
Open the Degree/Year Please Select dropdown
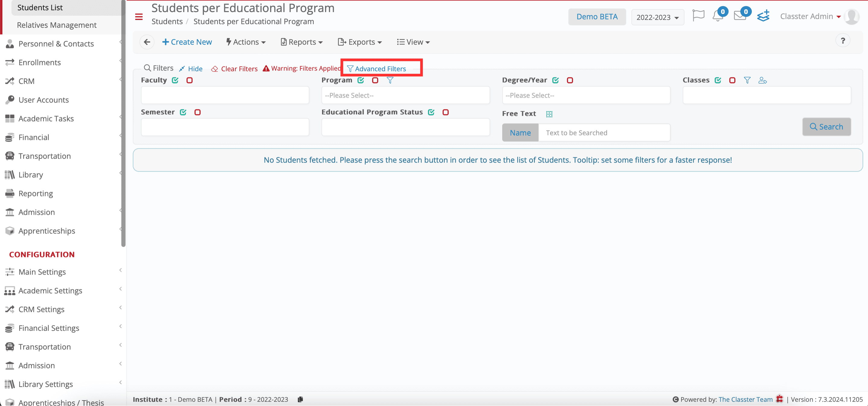(x=586, y=95)
